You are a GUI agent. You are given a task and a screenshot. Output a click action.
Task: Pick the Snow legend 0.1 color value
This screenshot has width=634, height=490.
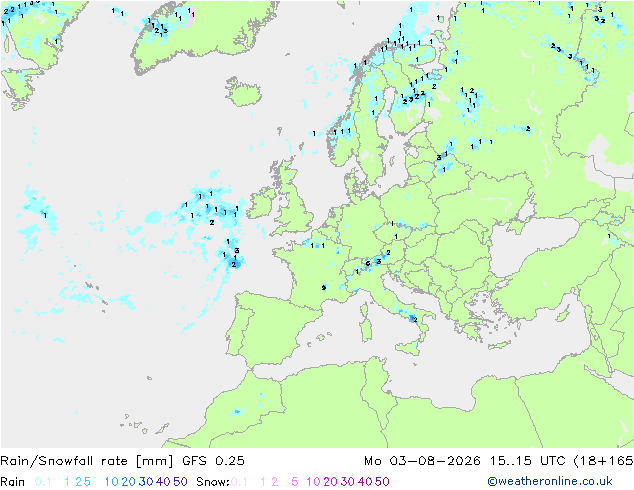tap(239, 482)
